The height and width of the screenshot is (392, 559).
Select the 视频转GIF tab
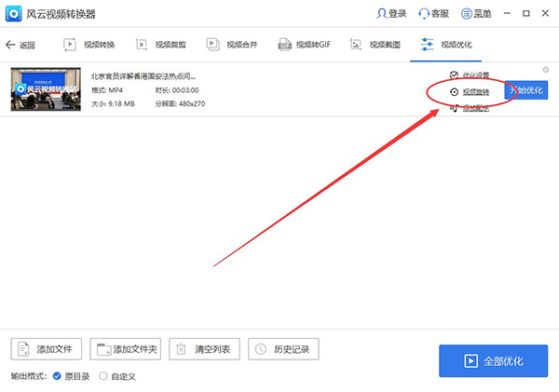(304, 45)
